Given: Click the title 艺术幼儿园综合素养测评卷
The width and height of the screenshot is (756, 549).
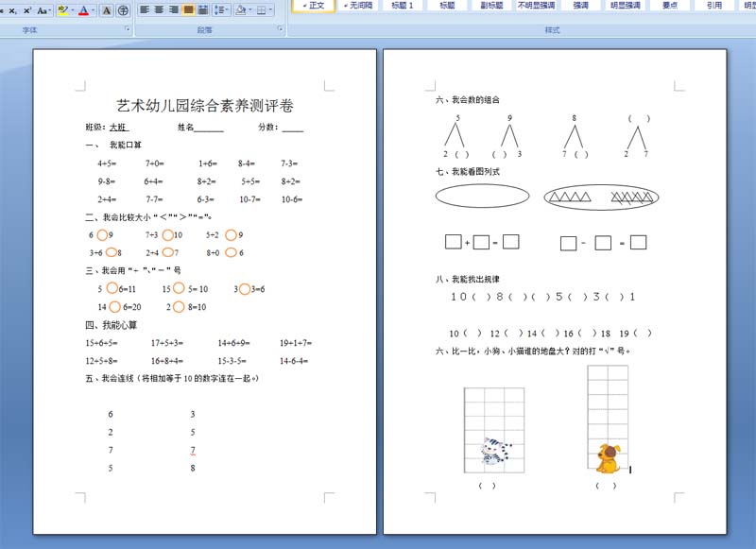Looking at the screenshot, I should click(x=205, y=106).
